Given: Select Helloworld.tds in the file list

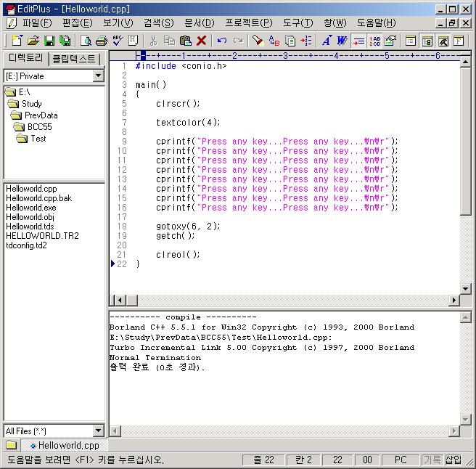Looking at the screenshot, I should pos(30,227).
